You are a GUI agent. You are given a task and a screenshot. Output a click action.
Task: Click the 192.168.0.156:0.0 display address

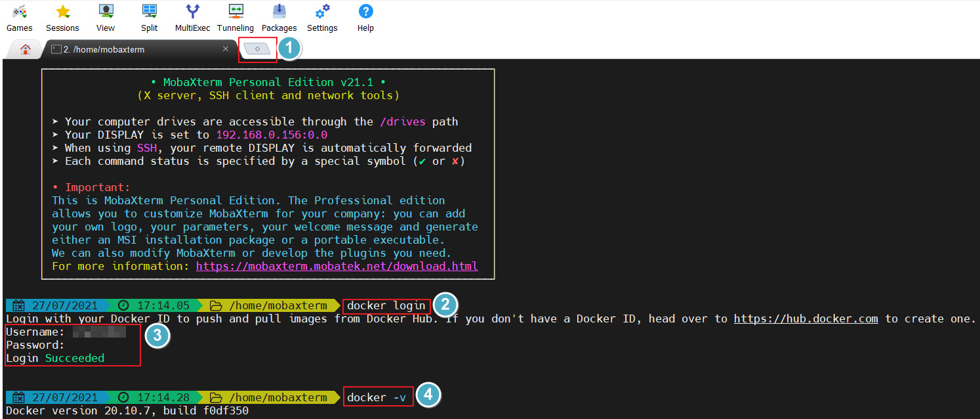coord(272,135)
